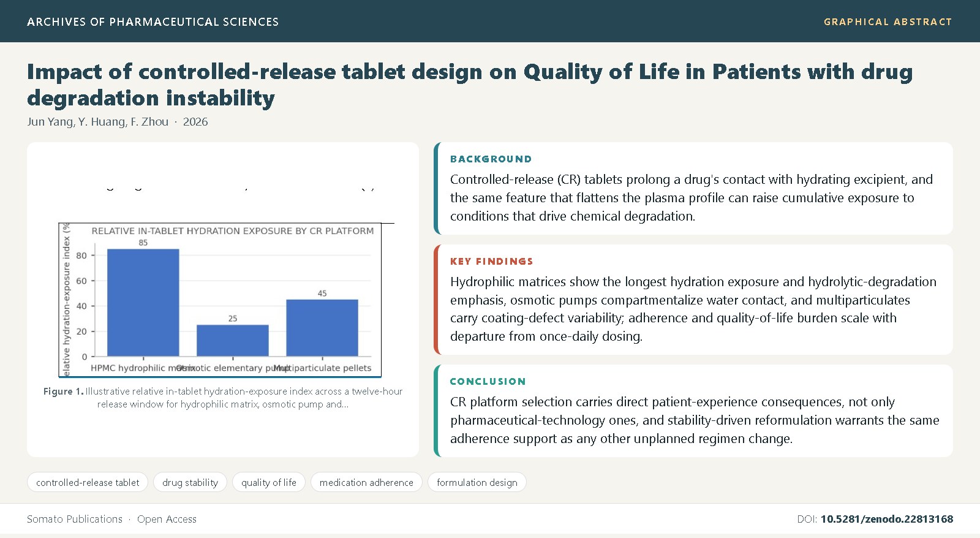Viewport: 980px width, 538px height.
Task: Click the article title about controlled-release tablet design
Action: pyautogui.click(x=470, y=85)
